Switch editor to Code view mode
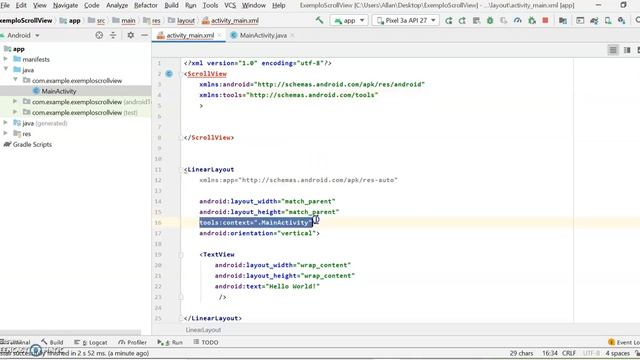640x360 pixels. [x=613, y=50]
